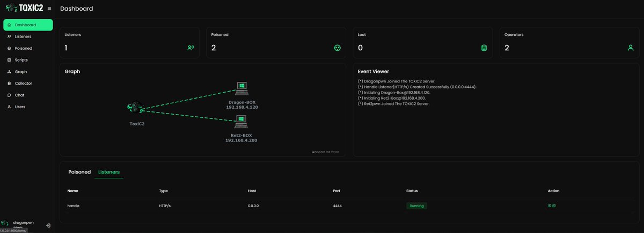
Task: Switch to the Listeners tab in table
Action: click(109, 172)
